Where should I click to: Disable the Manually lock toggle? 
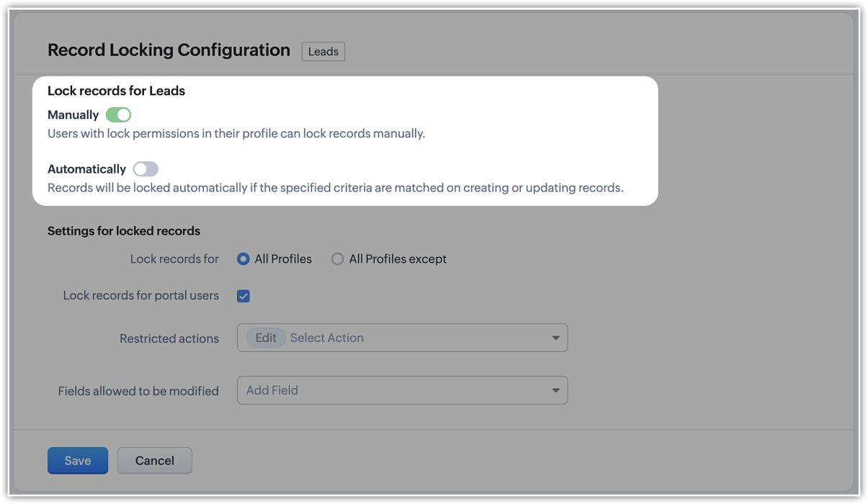[118, 114]
